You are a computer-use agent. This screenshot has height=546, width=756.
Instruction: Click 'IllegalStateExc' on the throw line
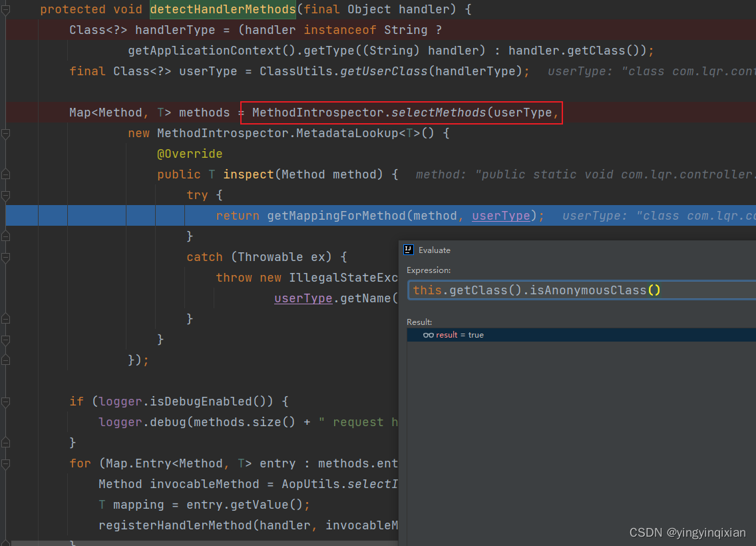(343, 278)
